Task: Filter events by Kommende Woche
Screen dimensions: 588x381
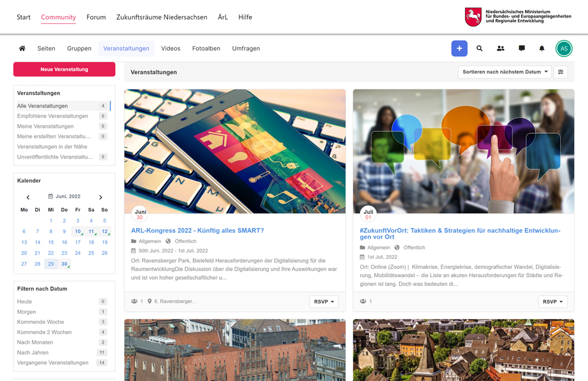Action: (x=41, y=322)
